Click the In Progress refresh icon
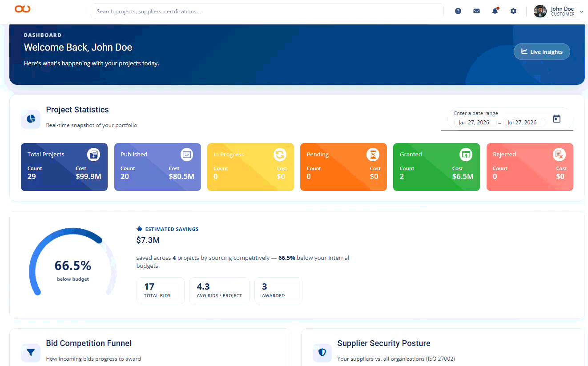This screenshot has width=588, height=366. tap(280, 155)
